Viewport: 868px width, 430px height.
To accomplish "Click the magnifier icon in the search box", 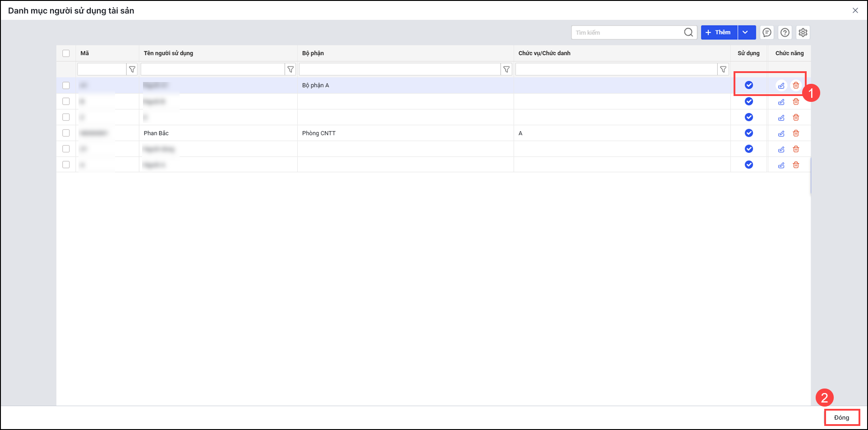I will pos(688,32).
